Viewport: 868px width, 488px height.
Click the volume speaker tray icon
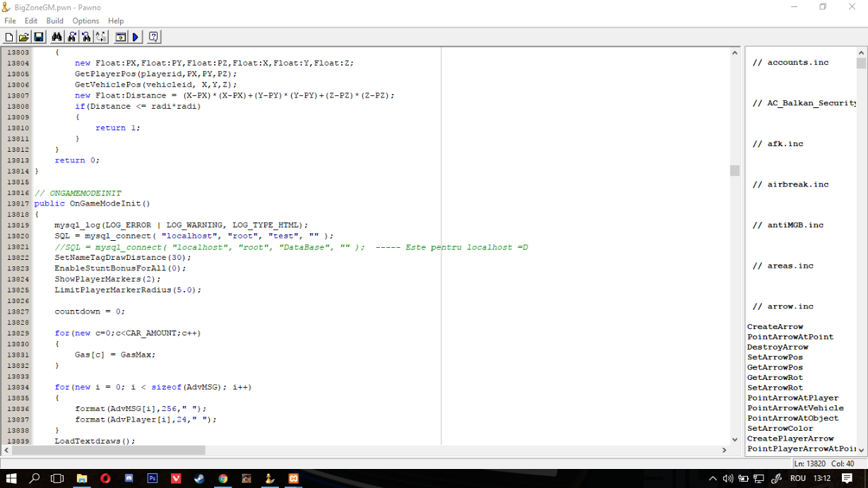[x=727, y=478]
